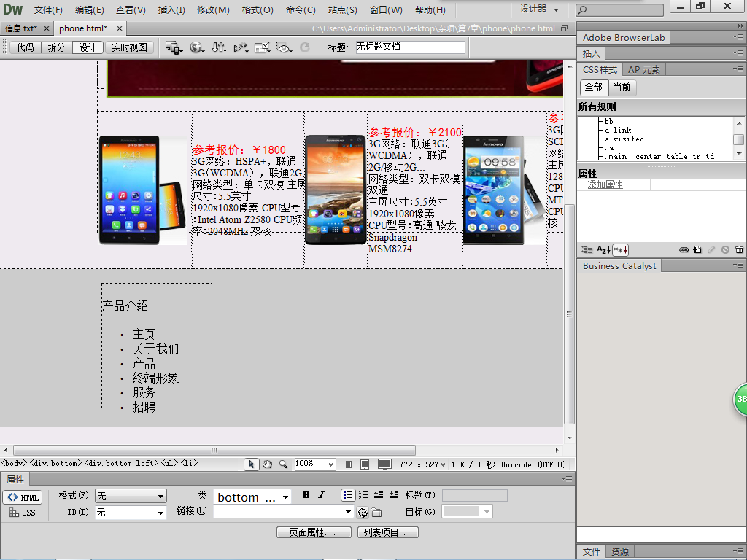
Task: Switch to the AP Elements tab
Action: coord(643,69)
